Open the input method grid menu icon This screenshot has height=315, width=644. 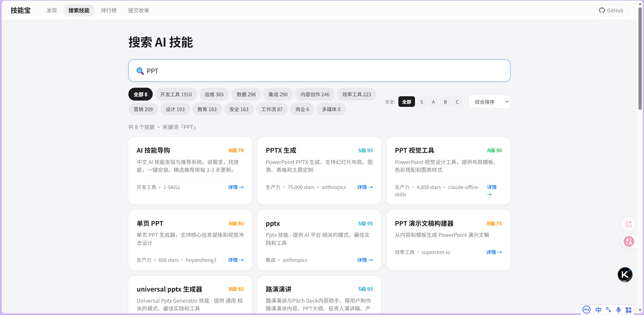coord(628,309)
